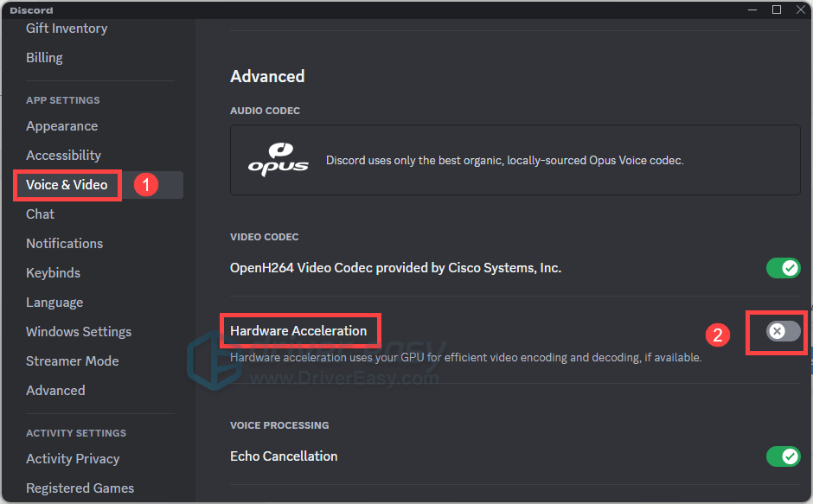The height and width of the screenshot is (504, 813).
Task: Toggle the OpenH264 Video Codec switch
Action: (x=783, y=268)
